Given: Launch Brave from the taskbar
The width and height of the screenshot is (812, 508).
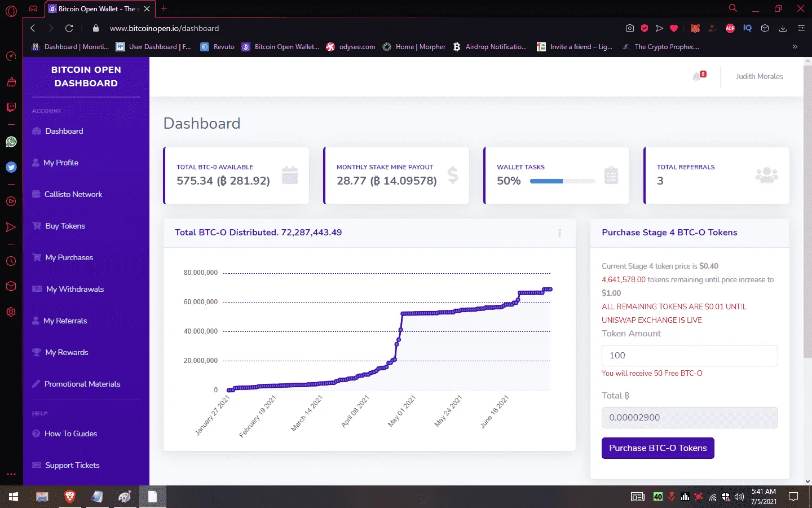Looking at the screenshot, I should pyautogui.click(x=70, y=497).
